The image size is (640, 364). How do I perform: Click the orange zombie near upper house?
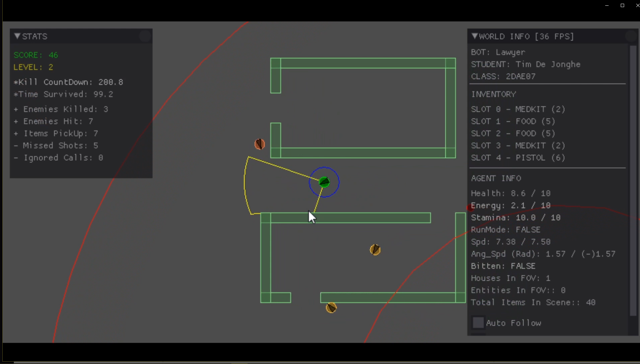coord(259,144)
